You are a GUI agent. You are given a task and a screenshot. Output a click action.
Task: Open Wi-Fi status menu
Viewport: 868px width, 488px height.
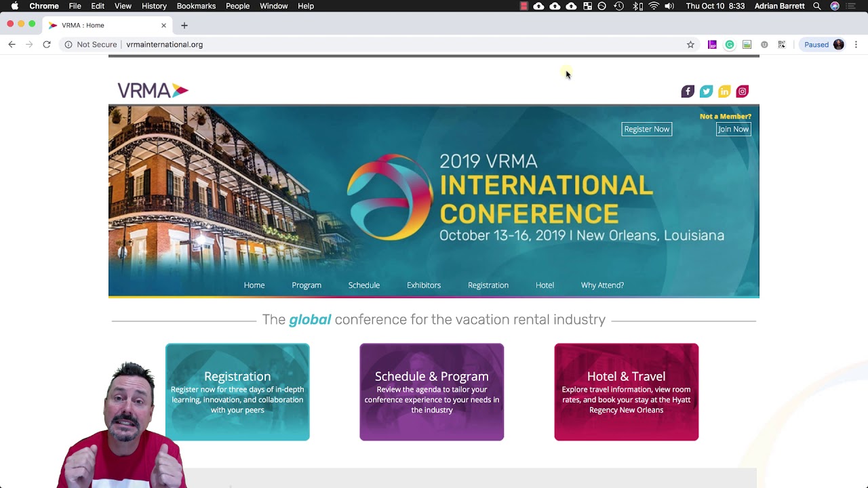tap(654, 6)
